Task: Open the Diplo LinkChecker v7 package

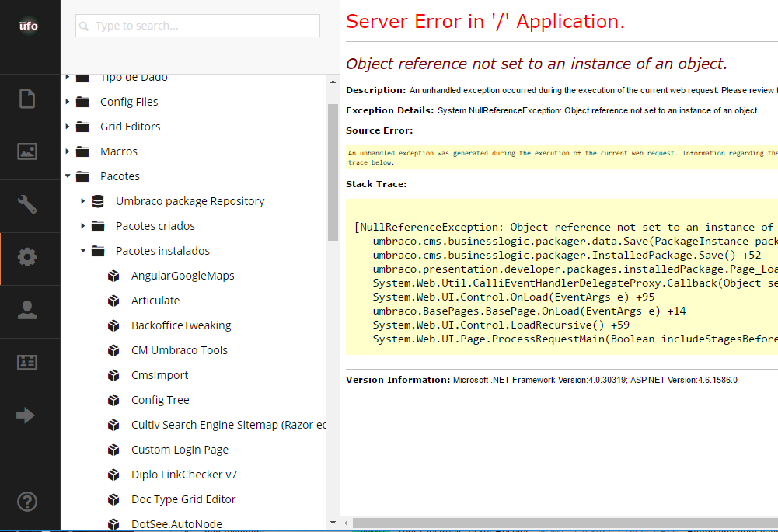Action: [x=184, y=475]
